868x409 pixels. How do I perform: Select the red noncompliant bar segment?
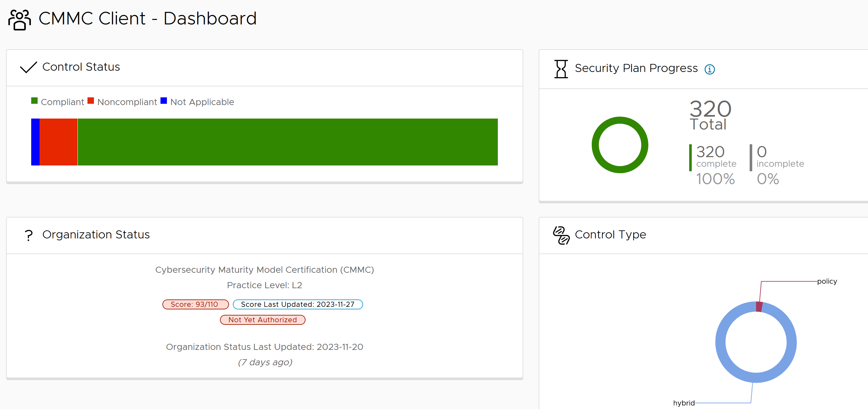point(58,142)
